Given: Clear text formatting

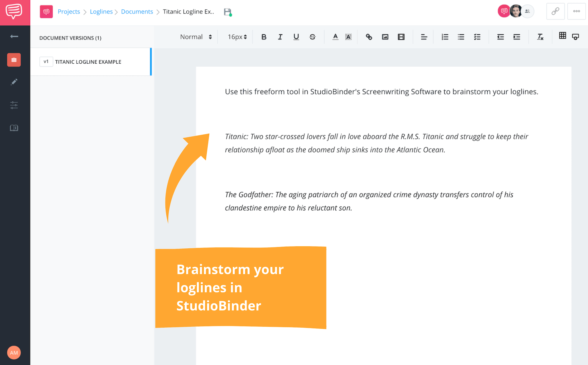Looking at the screenshot, I should coord(540,37).
